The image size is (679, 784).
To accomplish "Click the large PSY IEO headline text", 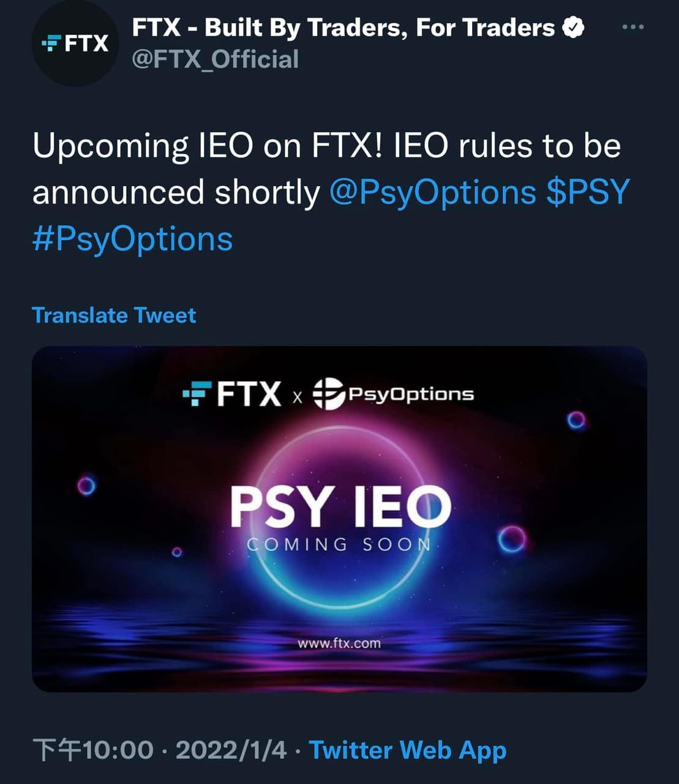I will [x=339, y=507].
